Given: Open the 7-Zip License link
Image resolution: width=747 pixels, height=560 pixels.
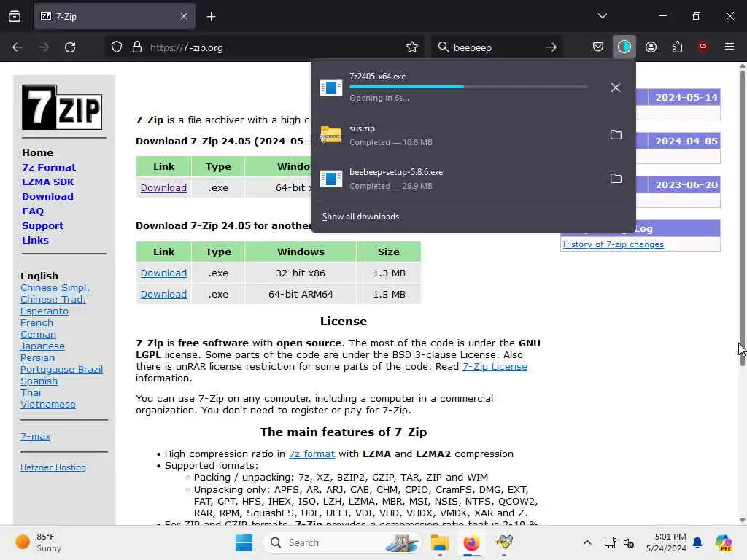Looking at the screenshot, I should (x=495, y=366).
